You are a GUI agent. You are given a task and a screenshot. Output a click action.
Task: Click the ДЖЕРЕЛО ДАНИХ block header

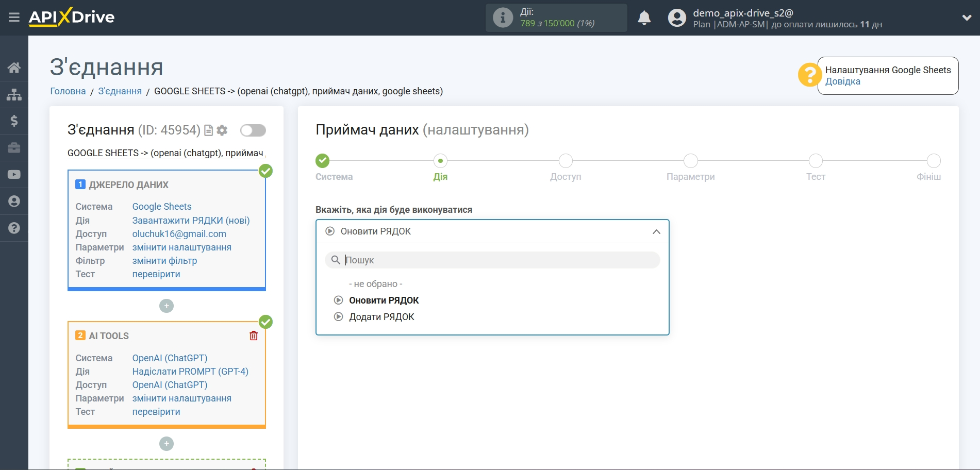tap(128, 185)
